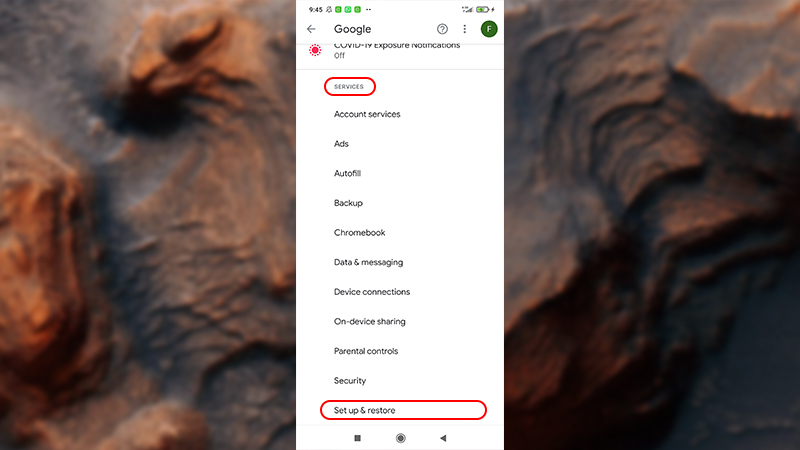Screen dimensions: 800x450
Task: Tap the circular home navigation button
Action: tap(401, 438)
